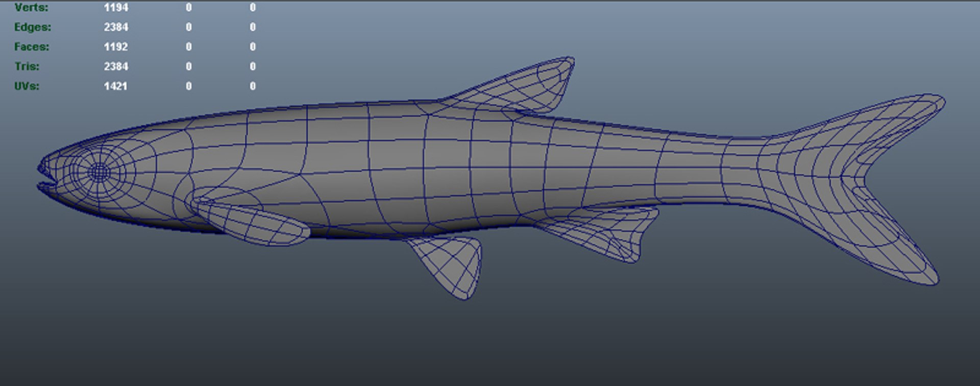Screen dimensions: 980x386
Task: Click the UVs count value 1421
Action: point(116,86)
